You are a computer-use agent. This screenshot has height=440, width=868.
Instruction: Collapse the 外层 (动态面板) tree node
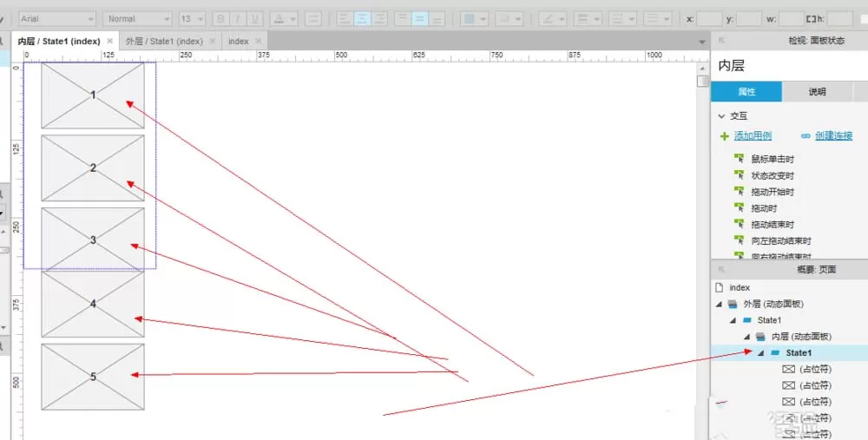click(719, 305)
